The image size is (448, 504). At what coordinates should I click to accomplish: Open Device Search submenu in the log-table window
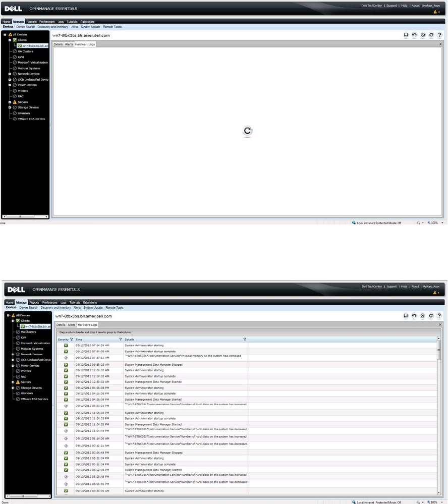(x=28, y=308)
